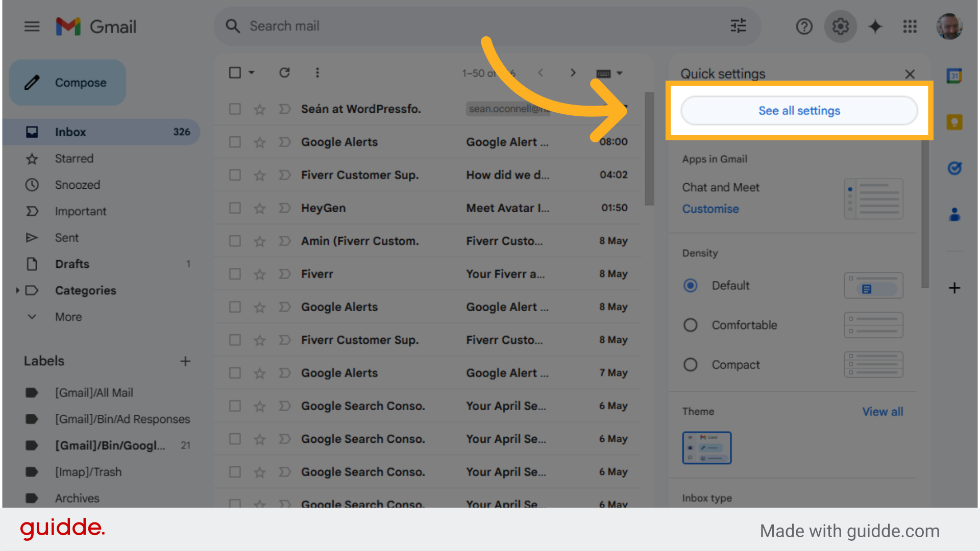Open Google Tasks in the side panel
Viewport: 980px width, 551px height.
[x=955, y=168]
